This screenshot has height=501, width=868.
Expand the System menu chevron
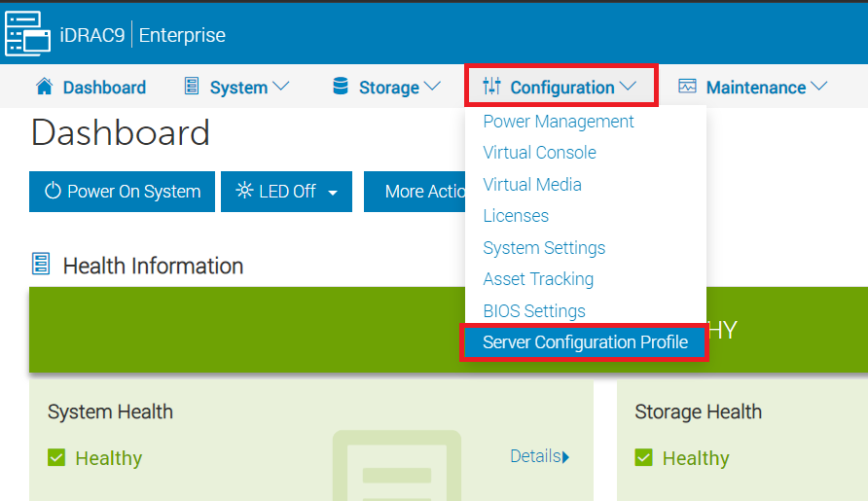tap(280, 87)
